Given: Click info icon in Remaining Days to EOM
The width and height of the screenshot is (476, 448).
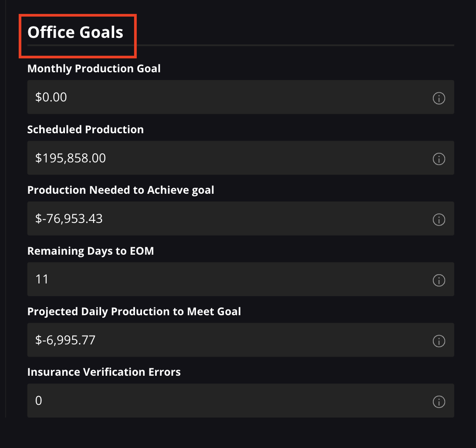Looking at the screenshot, I should (439, 280).
